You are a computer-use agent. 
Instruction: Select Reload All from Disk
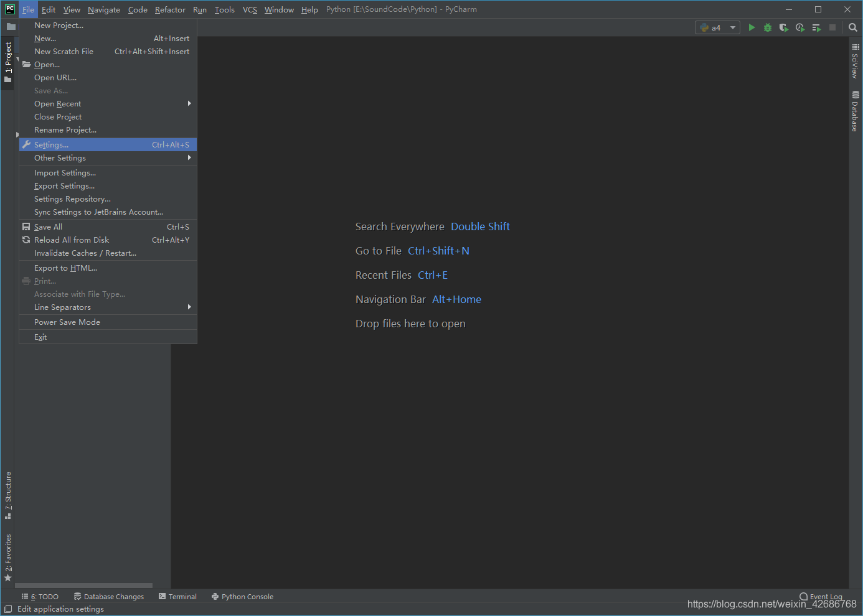[x=108, y=240]
